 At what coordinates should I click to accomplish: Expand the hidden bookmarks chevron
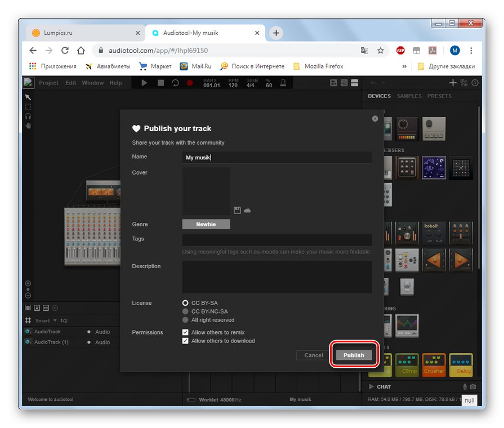pyautogui.click(x=404, y=66)
